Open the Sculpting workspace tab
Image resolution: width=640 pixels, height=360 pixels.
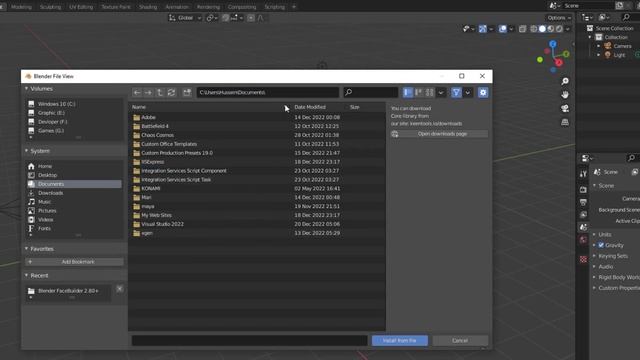tap(51, 7)
